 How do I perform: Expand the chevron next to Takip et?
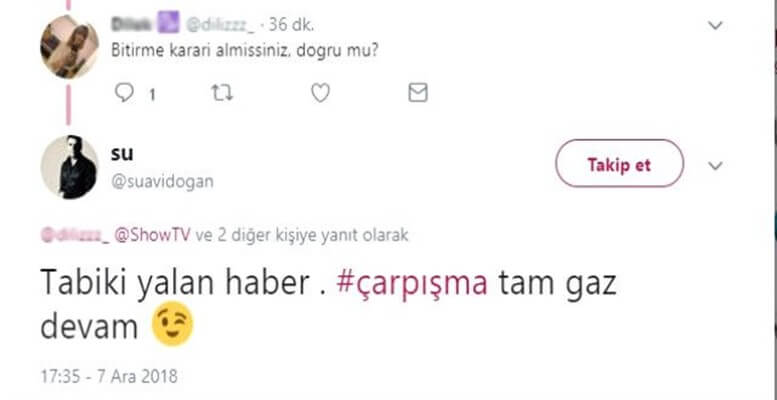[x=715, y=165]
